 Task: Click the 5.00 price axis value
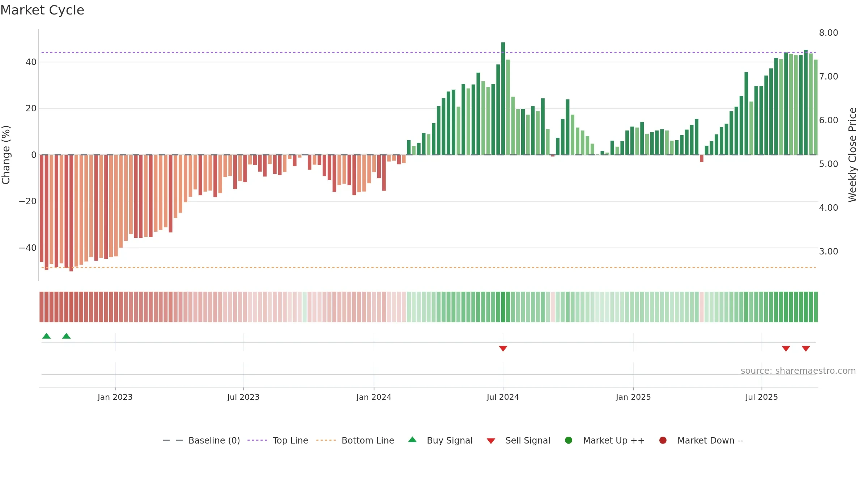coord(829,164)
